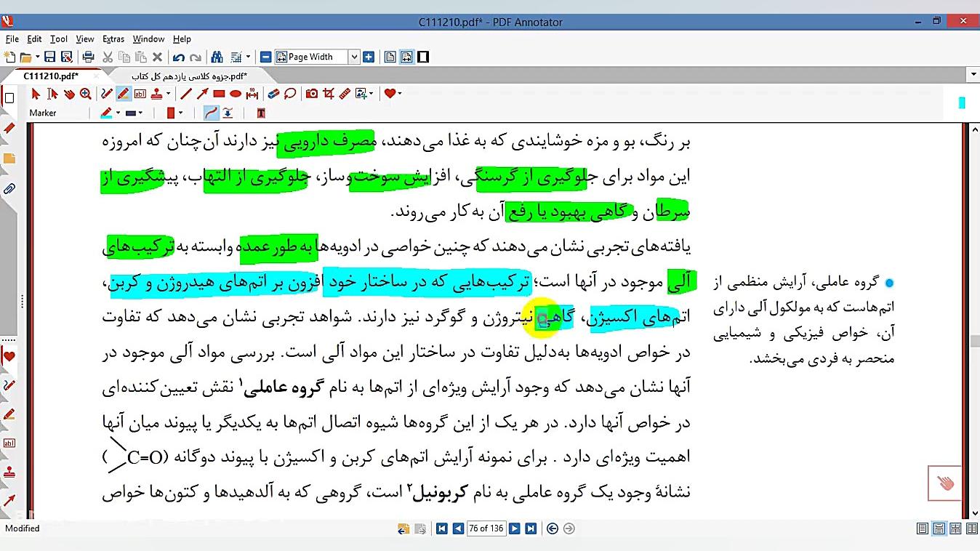Click the page number field 76 of 136
The width and height of the screenshot is (980, 551).
(486, 528)
